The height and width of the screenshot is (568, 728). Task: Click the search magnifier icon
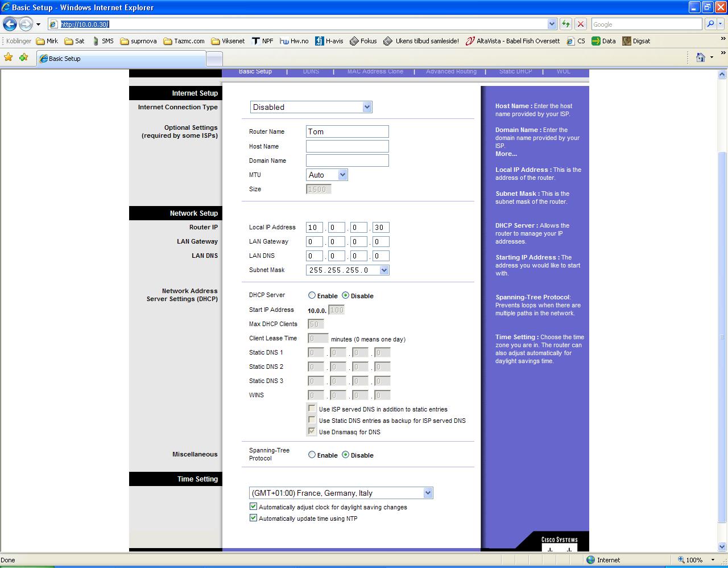pos(710,24)
